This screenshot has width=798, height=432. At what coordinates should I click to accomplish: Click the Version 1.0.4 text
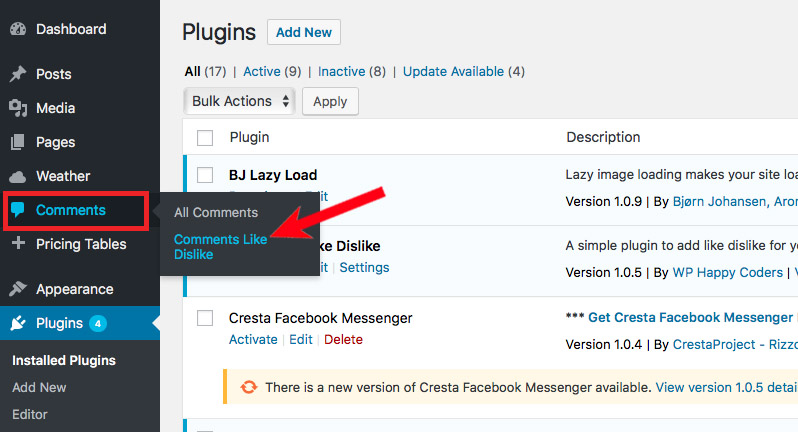click(x=604, y=344)
